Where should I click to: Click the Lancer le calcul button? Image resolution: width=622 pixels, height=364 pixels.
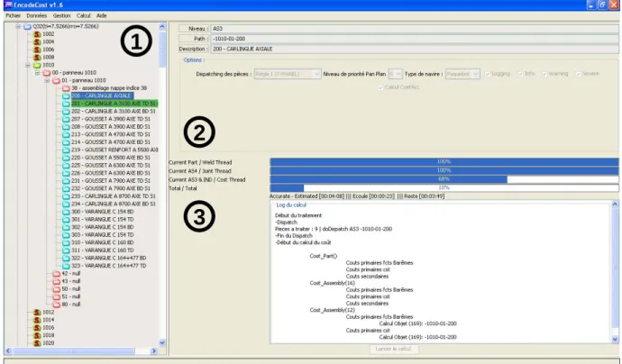[393, 350]
